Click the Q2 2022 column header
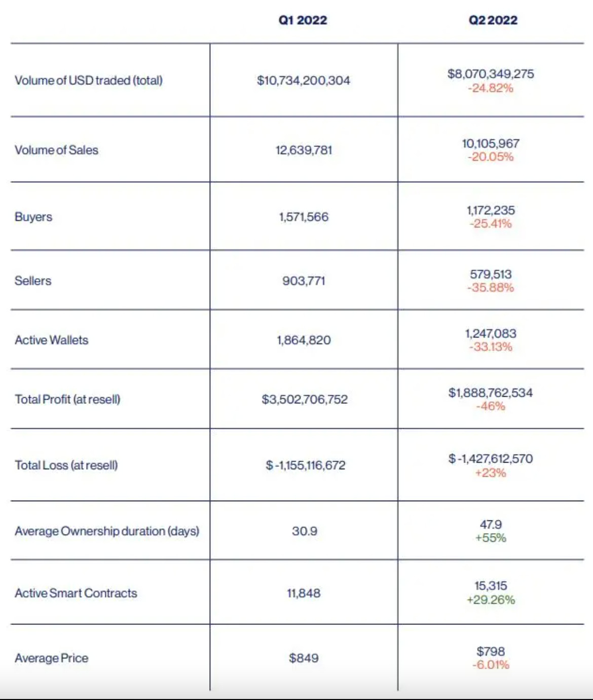 493,20
